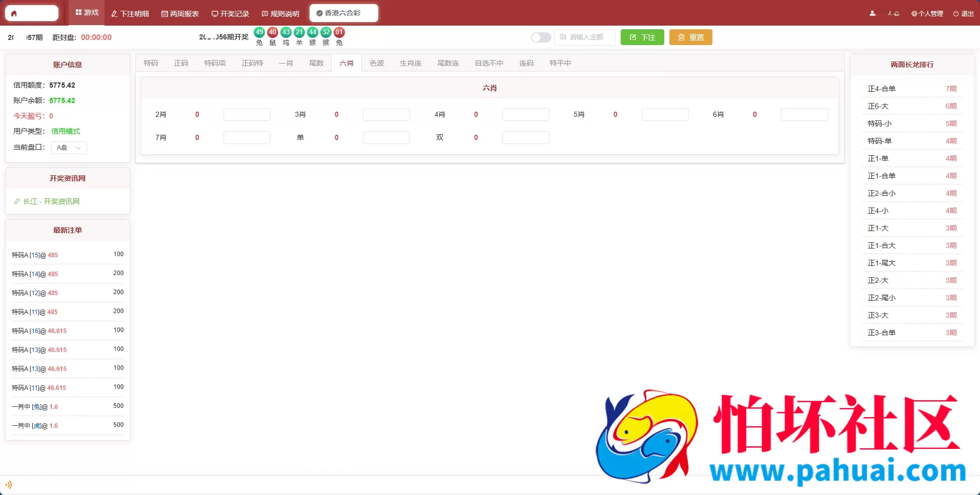Open 个人管理 personal management
The width and height of the screenshot is (980, 495).
coord(927,14)
